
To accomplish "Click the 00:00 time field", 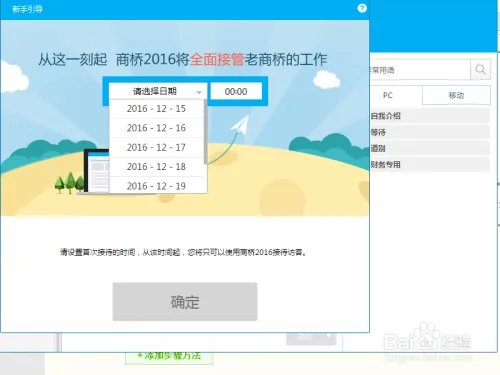I will pyautogui.click(x=236, y=91).
